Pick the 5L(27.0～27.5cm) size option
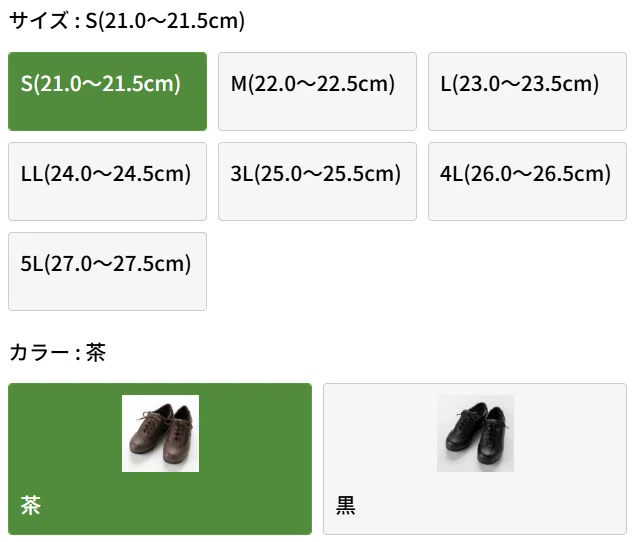Viewport: 633px width, 542px height. [107, 271]
